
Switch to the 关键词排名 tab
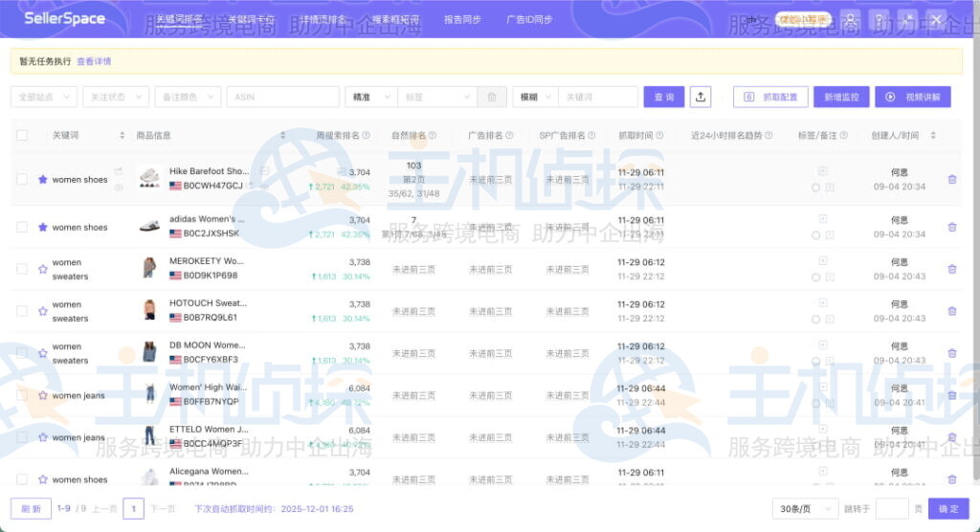179,19
